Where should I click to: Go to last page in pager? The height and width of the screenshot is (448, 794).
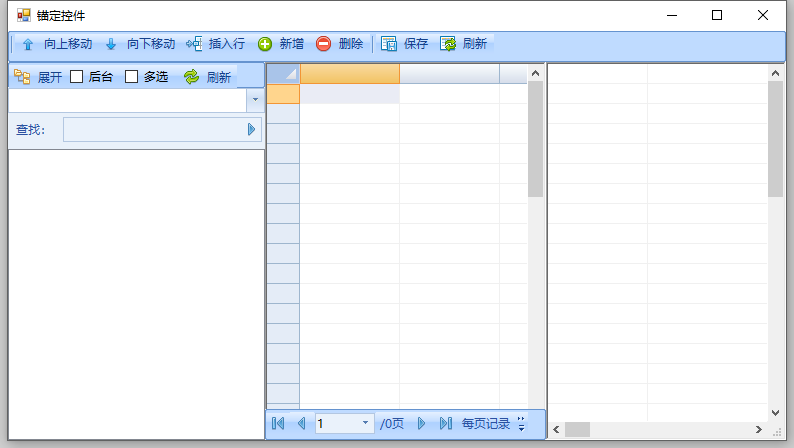(x=446, y=423)
